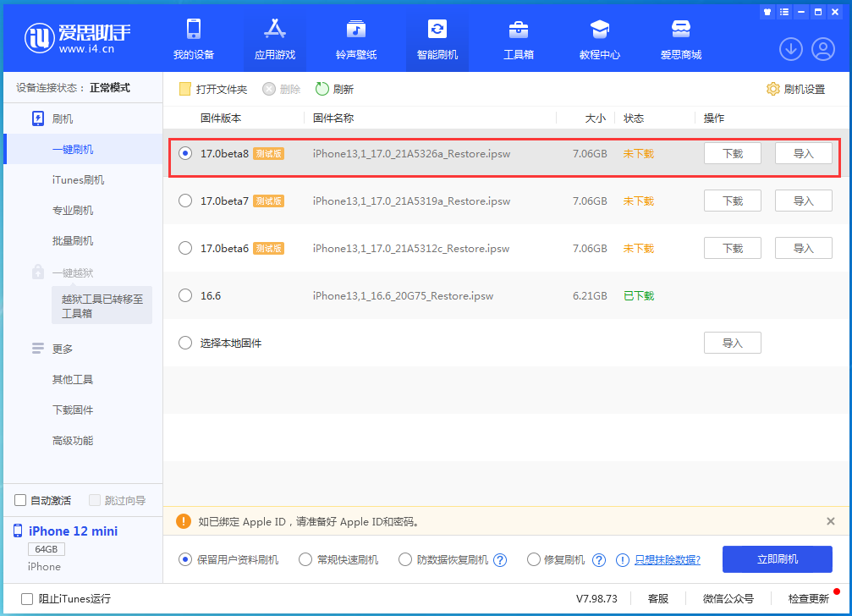Image resolution: width=852 pixels, height=616 pixels.
Task: Enable the 自动激活 checkbox
Action: pos(19,500)
